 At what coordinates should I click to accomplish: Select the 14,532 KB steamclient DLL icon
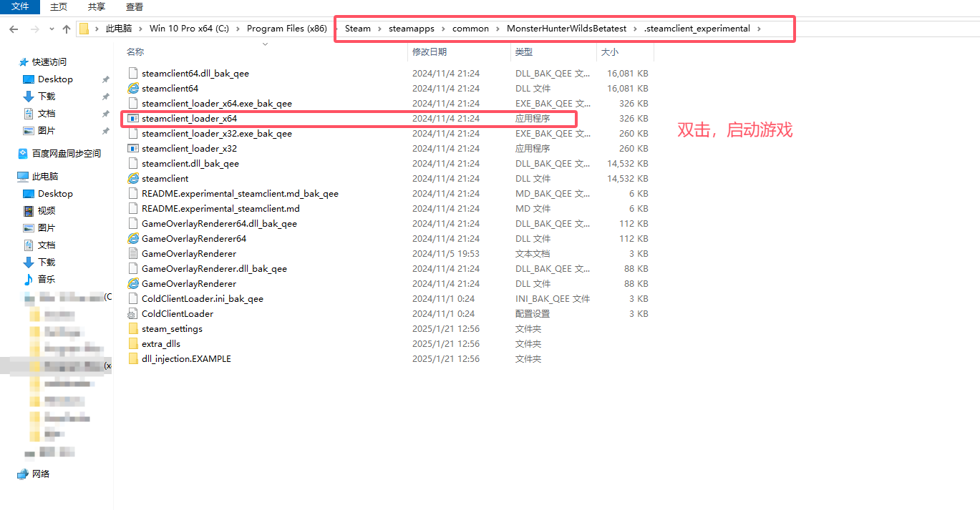tap(133, 179)
